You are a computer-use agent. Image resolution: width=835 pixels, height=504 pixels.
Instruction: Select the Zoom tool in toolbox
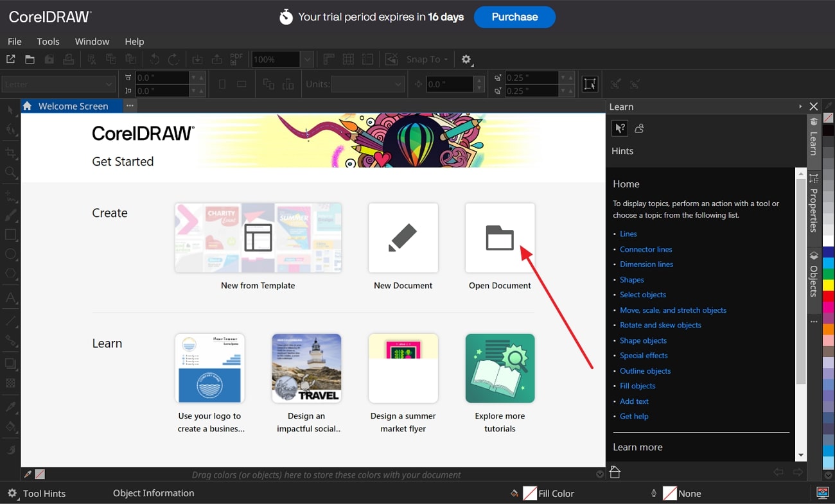click(10, 173)
